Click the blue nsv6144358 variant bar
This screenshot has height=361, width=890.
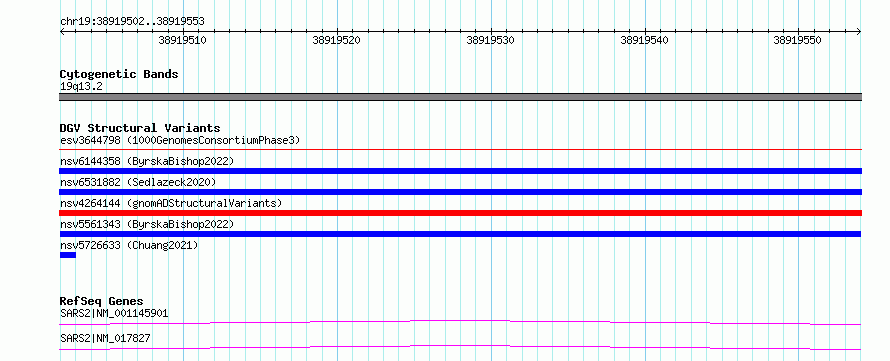click(x=460, y=171)
